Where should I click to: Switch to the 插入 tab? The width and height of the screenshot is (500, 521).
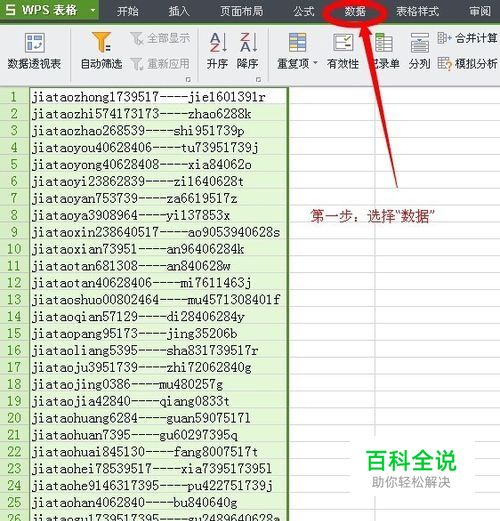pos(179,11)
